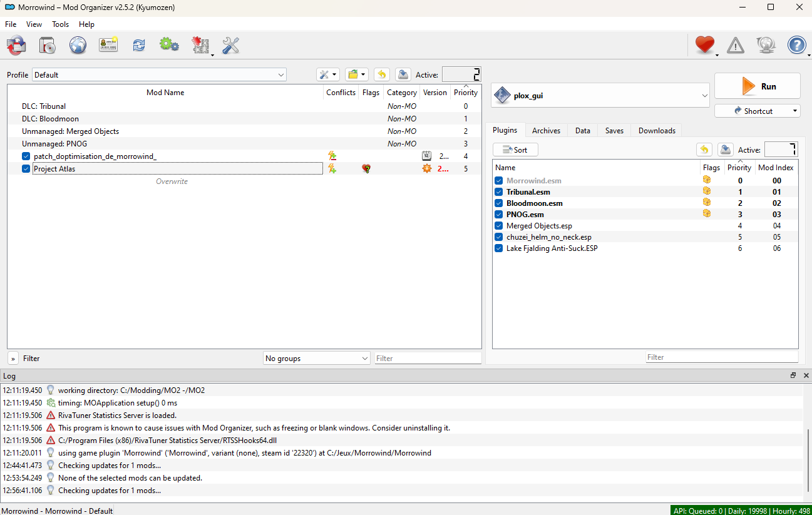Click the Refresh toolbar icon

[x=139, y=45]
